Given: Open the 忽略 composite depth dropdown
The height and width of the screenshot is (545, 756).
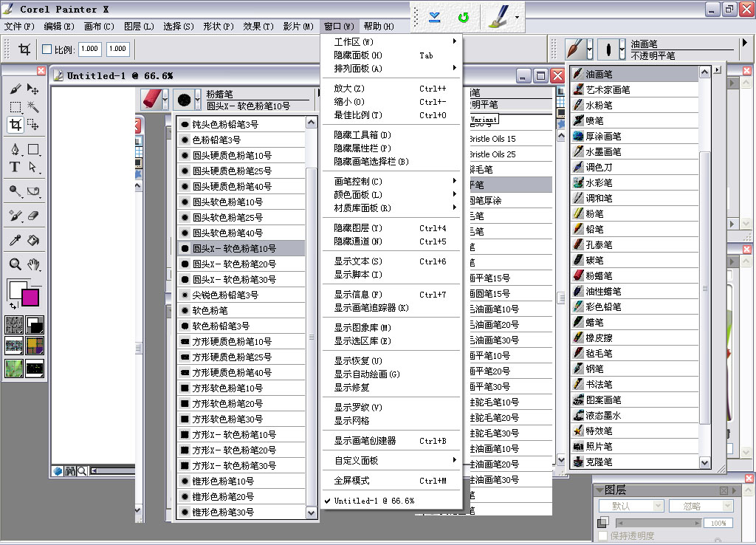Looking at the screenshot, I should (x=701, y=506).
